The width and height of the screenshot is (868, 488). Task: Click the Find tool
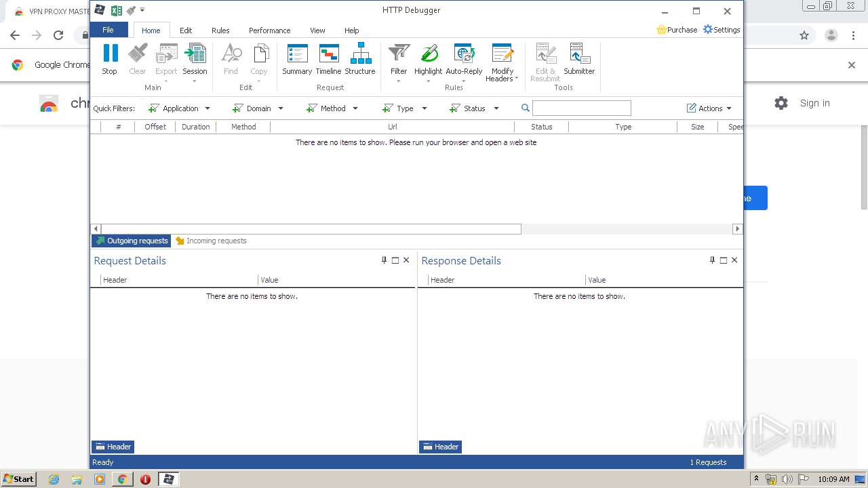pos(231,59)
